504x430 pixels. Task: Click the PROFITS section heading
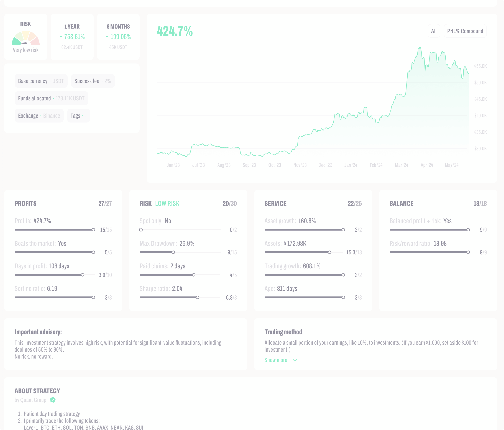pos(26,204)
